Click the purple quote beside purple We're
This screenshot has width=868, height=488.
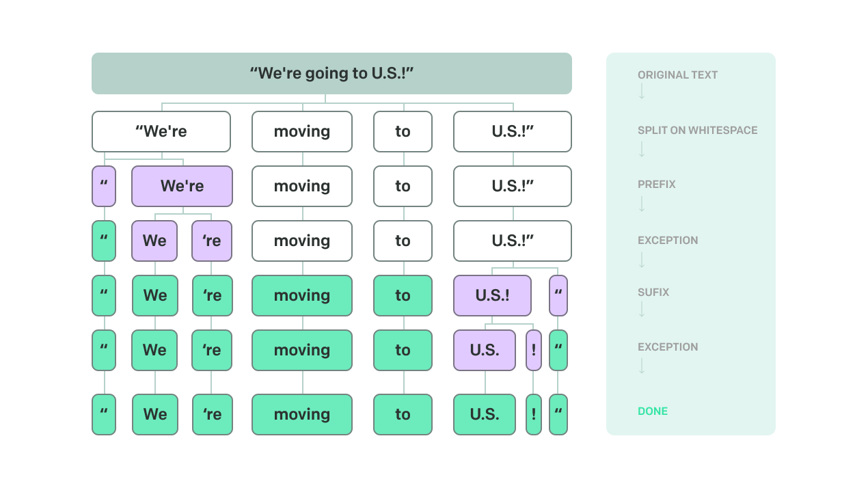pyautogui.click(x=104, y=186)
